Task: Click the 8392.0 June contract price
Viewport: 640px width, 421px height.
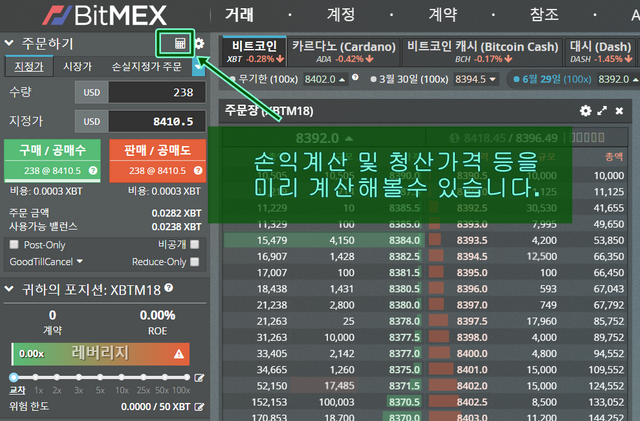Action: tap(613, 79)
